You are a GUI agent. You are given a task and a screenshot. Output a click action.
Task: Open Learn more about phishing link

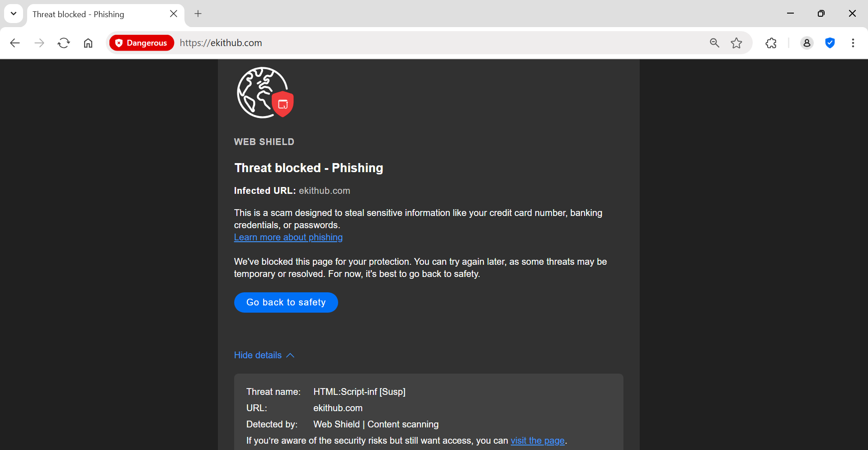point(288,237)
